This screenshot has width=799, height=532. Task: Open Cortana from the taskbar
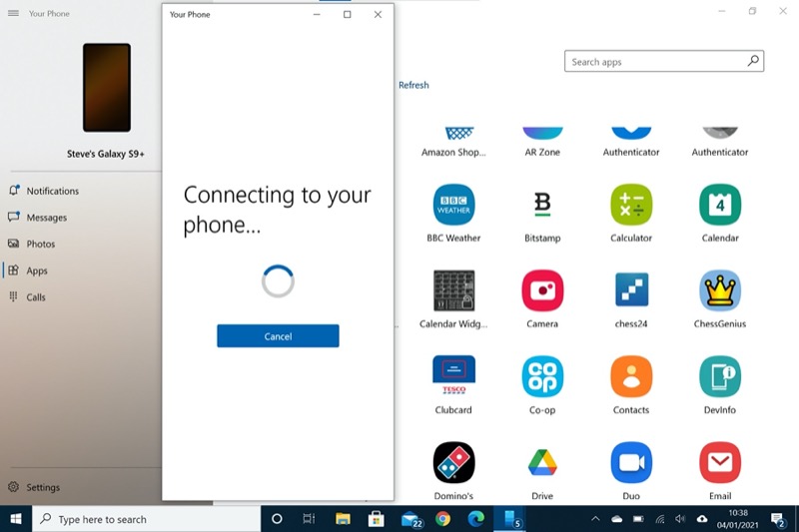[277, 519]
